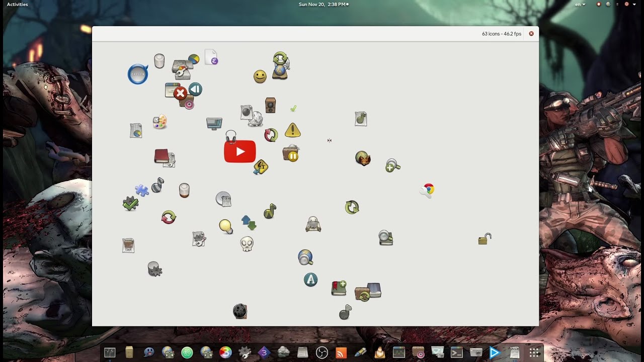
Task: Click the plain grey music note near bottom
Action: click(345, 312)
